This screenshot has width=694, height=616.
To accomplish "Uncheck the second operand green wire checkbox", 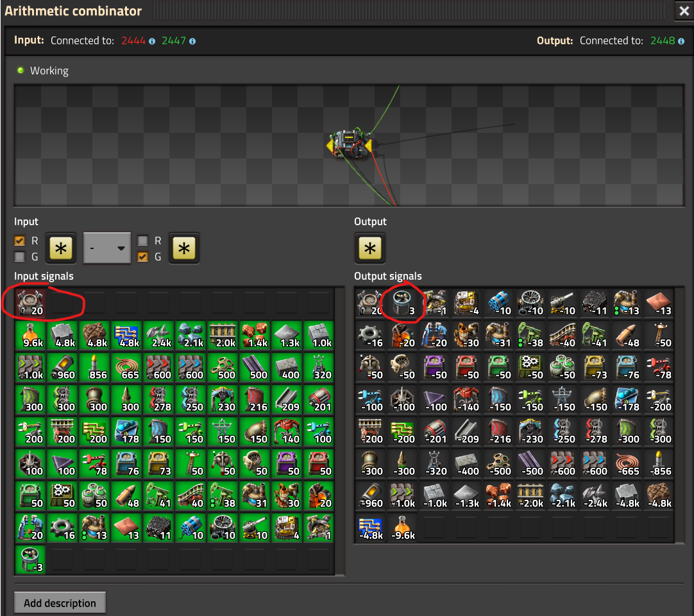I will (142, 257).
